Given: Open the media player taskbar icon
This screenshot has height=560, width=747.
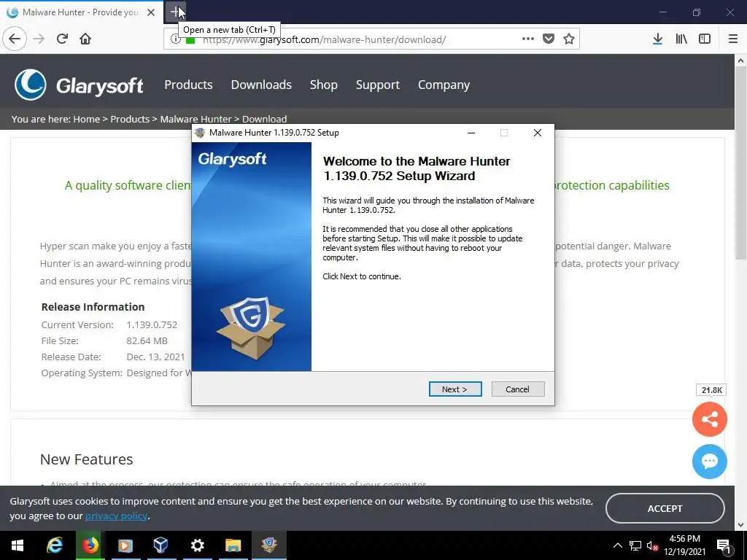Looking at the screenshot, I should 125,545.
